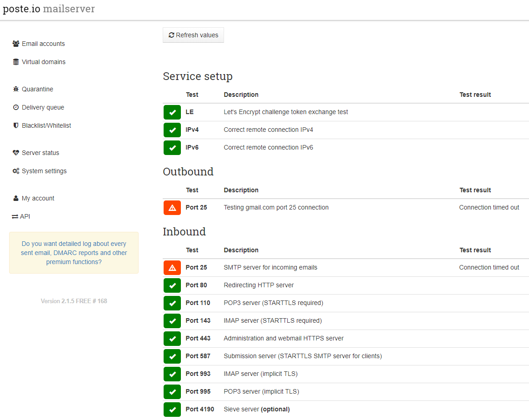Screen dimensions: 529x420
Task: Click the Refresh values button
Action: [193, 35]
